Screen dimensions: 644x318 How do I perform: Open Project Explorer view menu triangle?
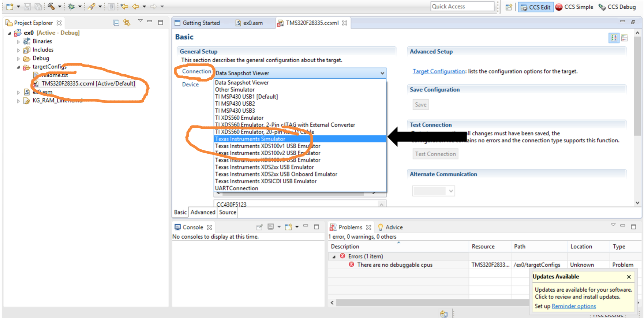coord(140,21)
